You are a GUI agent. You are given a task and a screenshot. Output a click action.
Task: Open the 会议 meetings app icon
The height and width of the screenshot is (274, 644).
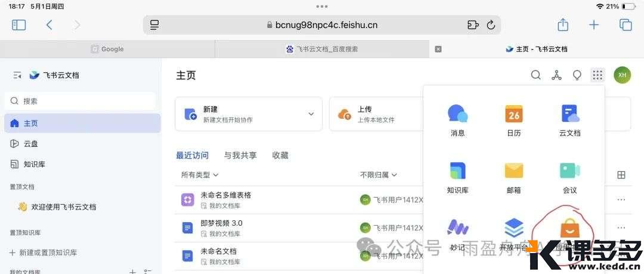(x=569, y=171)
